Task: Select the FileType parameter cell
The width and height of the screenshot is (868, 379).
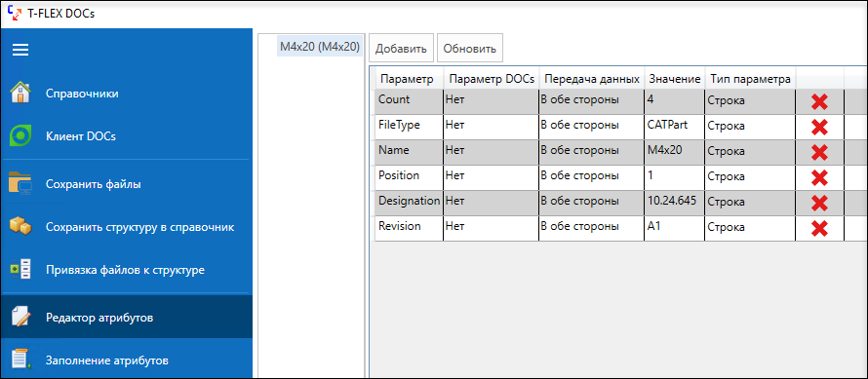Action: (x=409, y=127)
